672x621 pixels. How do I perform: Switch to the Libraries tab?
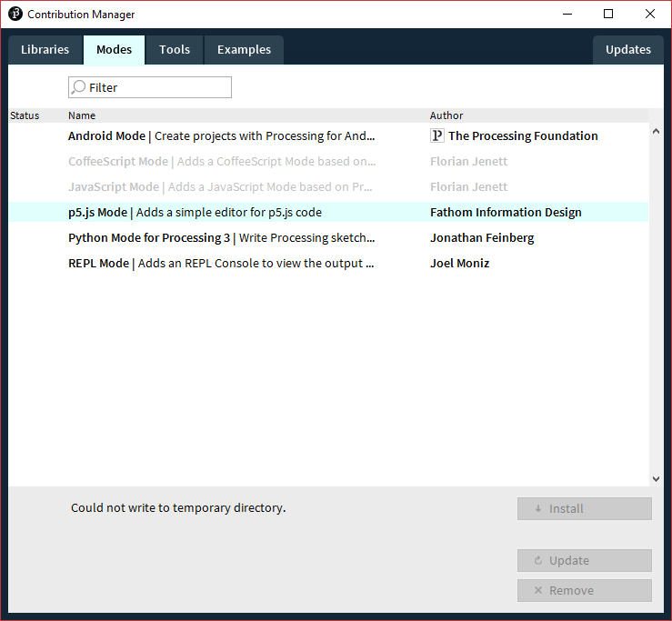45,50
